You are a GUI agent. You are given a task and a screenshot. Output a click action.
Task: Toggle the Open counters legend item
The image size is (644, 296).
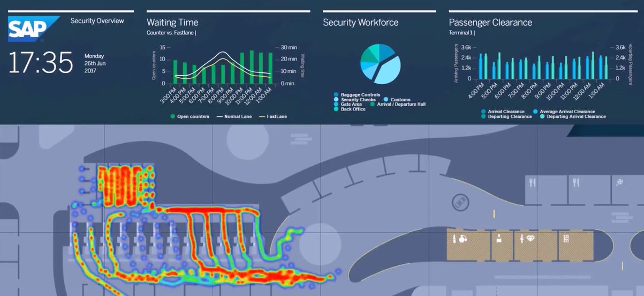(x=192, y=116)
